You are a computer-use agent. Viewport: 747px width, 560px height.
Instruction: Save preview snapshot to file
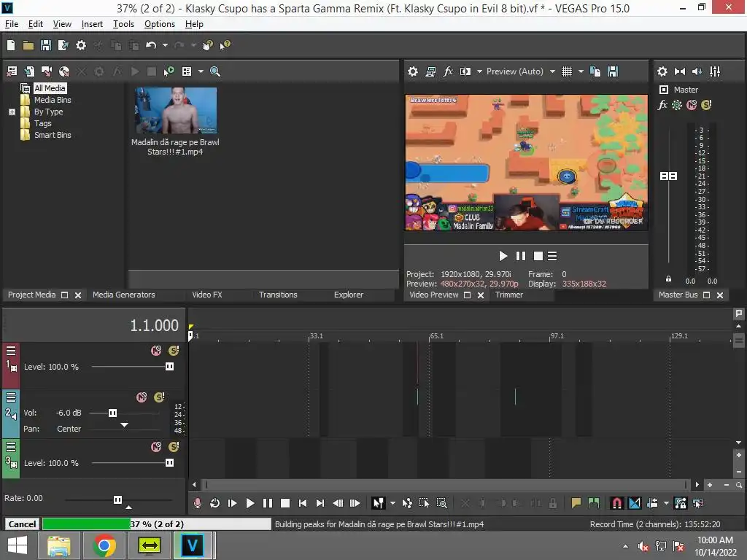click(613, 71)
